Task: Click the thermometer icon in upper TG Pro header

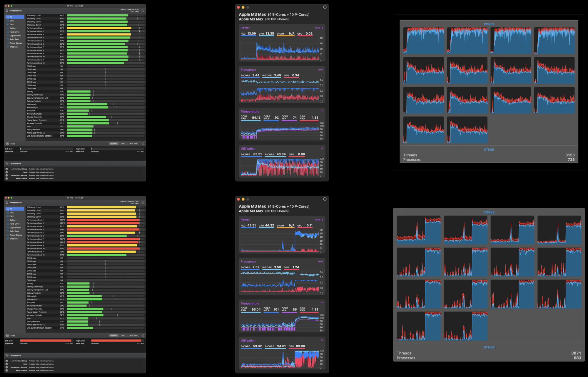Action: [x=7, y=11]
